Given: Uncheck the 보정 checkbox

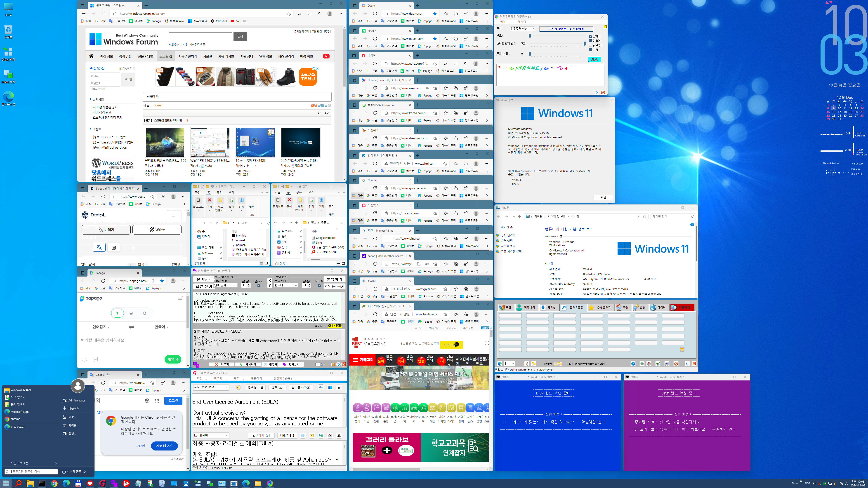Looking at the screenshot, I should pos(590,50).
